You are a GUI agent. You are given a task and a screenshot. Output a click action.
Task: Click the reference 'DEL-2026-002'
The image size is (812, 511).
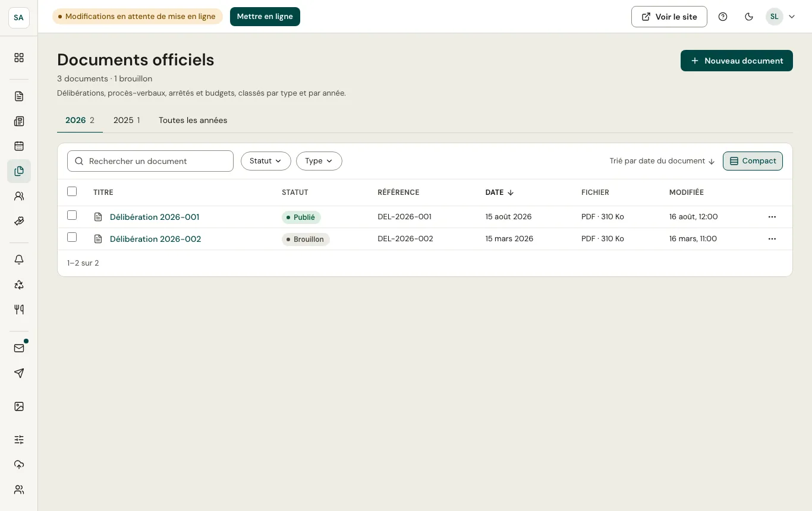click(x=405, y=239)
